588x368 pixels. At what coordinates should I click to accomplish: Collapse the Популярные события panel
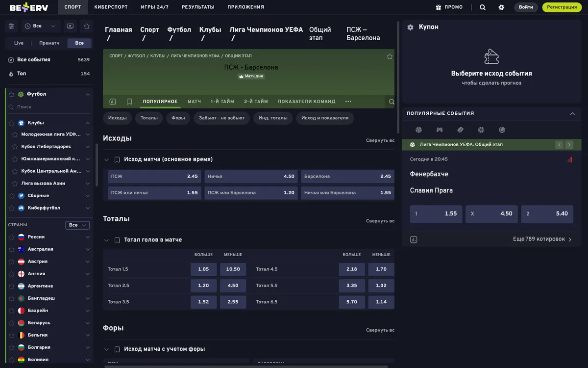coord(572,113)
